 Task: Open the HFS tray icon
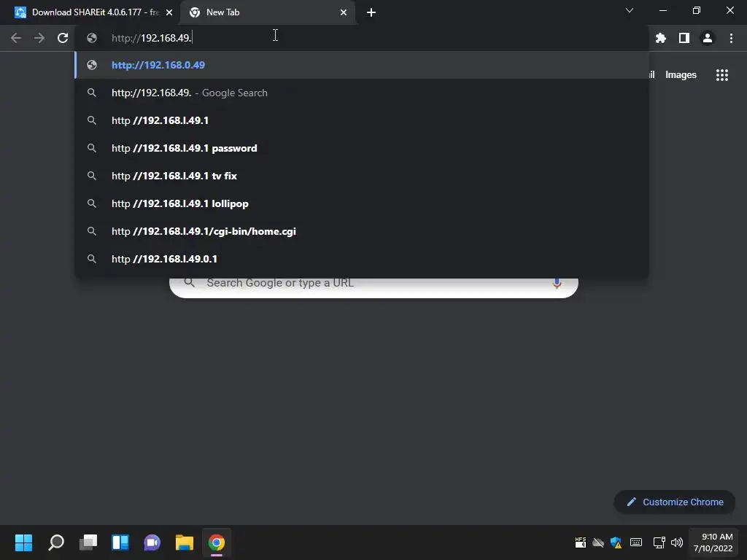pyautogui.click(x=580, y=542)
